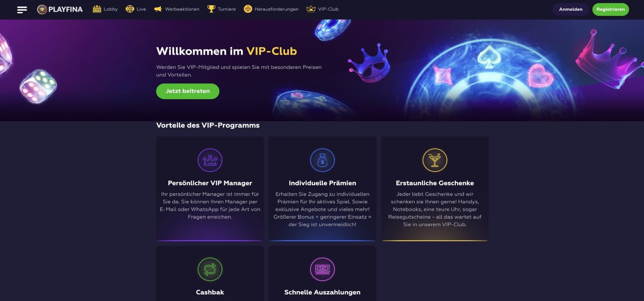
Task: Go to Werbeaktionen page
Action: (176, 9)
